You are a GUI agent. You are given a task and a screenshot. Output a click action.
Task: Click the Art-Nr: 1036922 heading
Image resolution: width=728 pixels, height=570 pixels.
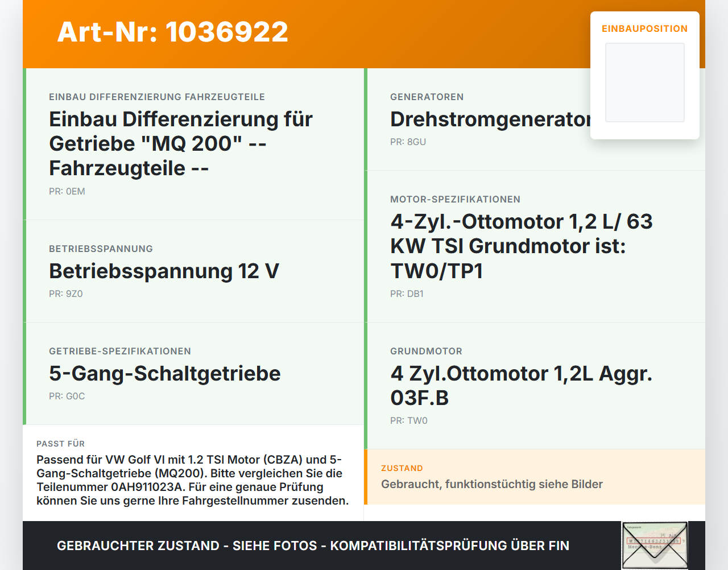173,32
